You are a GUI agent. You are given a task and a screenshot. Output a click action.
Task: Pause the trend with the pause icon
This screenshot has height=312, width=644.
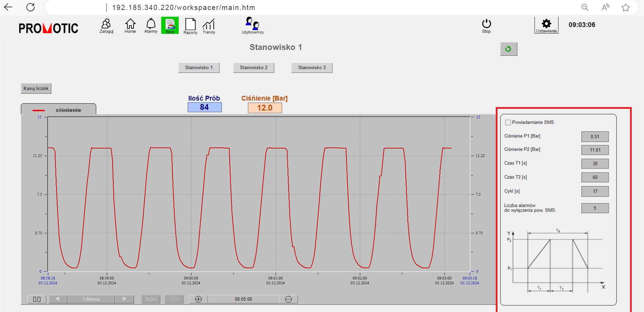click(36, 299)
